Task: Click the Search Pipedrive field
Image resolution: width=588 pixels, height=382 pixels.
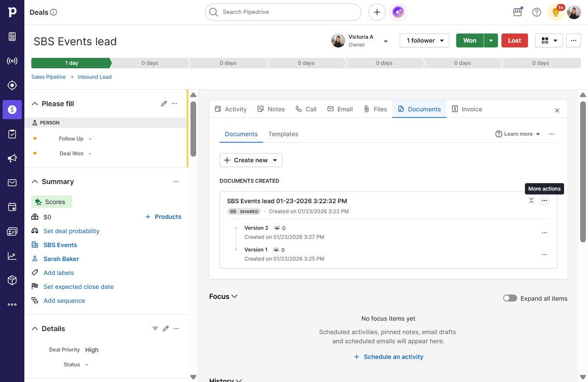Action: pyautogui.click(x=283, y=12)
